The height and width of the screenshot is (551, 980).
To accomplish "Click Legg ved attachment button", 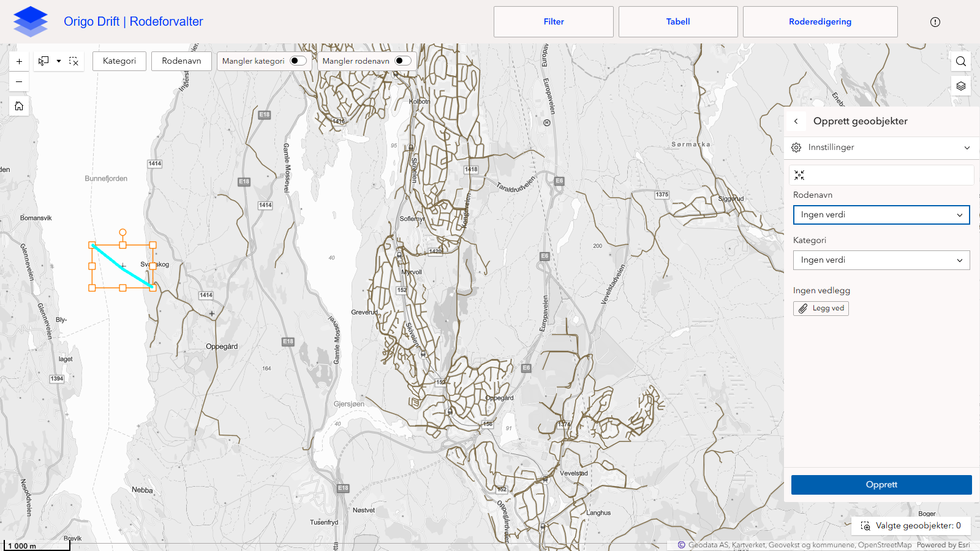I will [821, 309].
